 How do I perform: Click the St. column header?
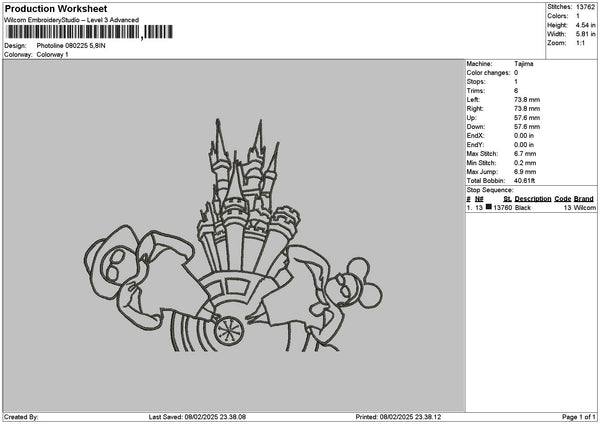point(507,199)
